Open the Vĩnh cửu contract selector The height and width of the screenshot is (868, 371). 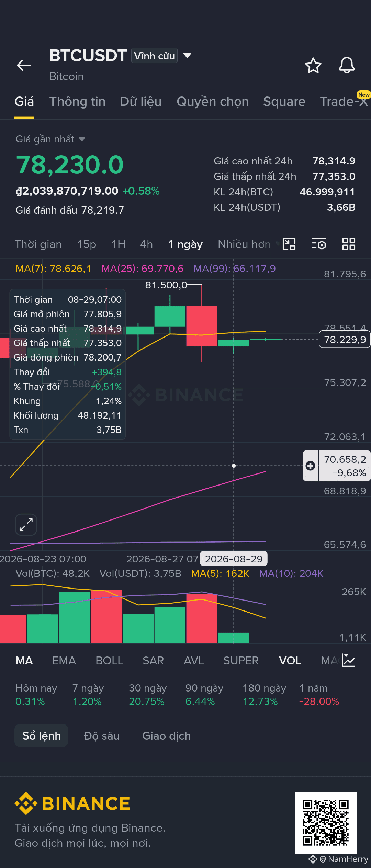pos(154,56)
